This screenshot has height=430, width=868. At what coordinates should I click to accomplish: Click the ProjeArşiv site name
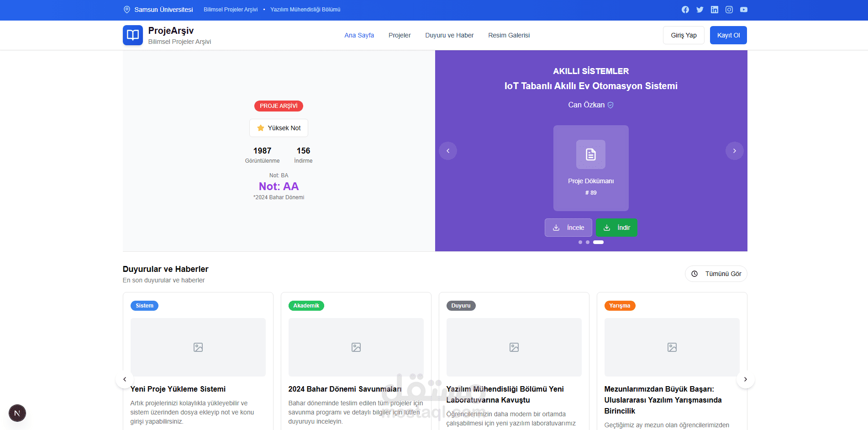click(x=171, y=31)
